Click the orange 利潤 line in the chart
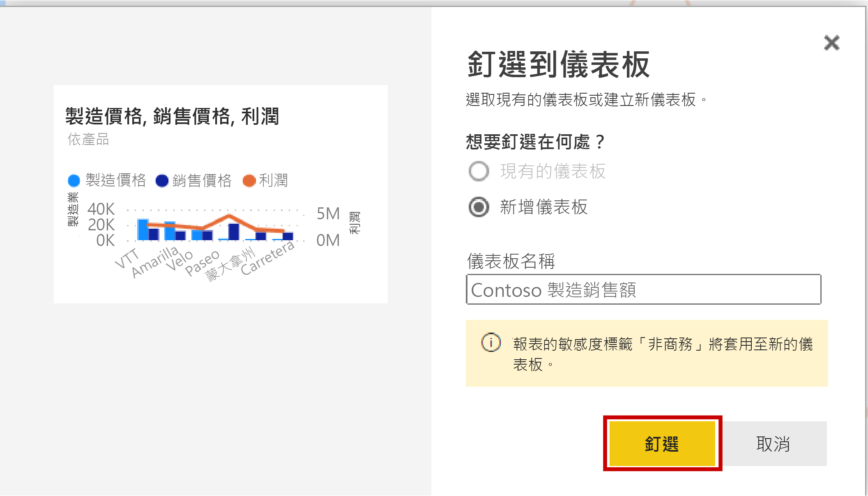This screenshot has width=868, height=496. (228, 216)
